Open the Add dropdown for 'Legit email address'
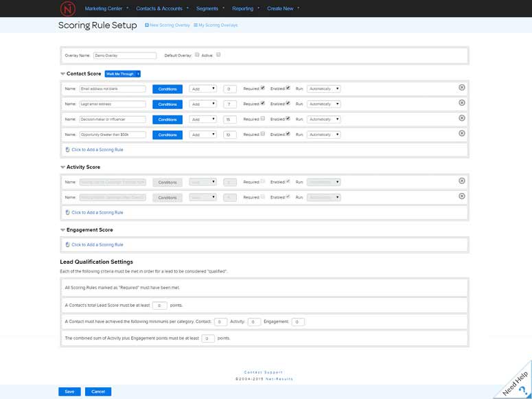Image resolution: width=532 pixels, height=399 pixels. pos(203,104)
